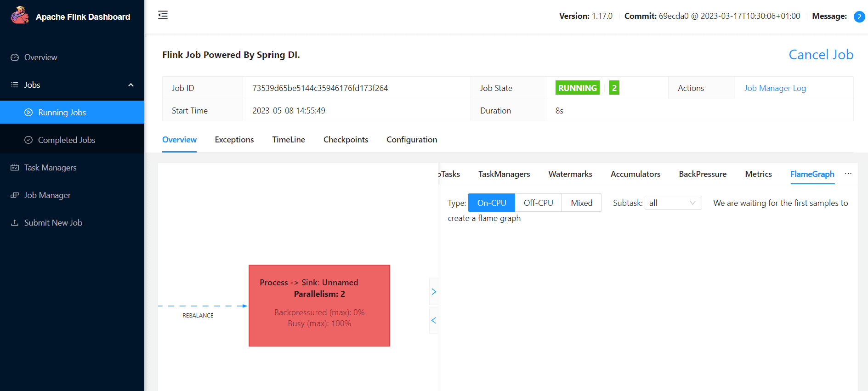868x391 pixels.
Task: Collapse graph panel with left arrow handle
Action: 433,320
